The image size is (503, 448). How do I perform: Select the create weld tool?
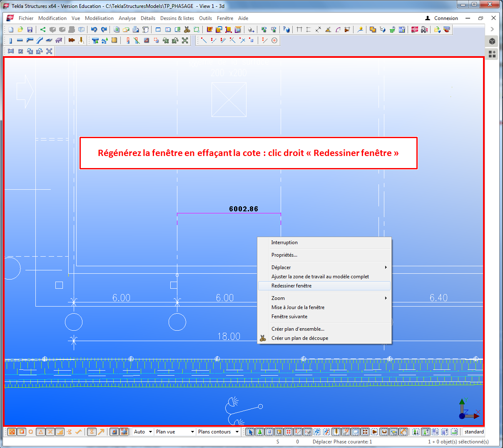click(x=81, y=40)
